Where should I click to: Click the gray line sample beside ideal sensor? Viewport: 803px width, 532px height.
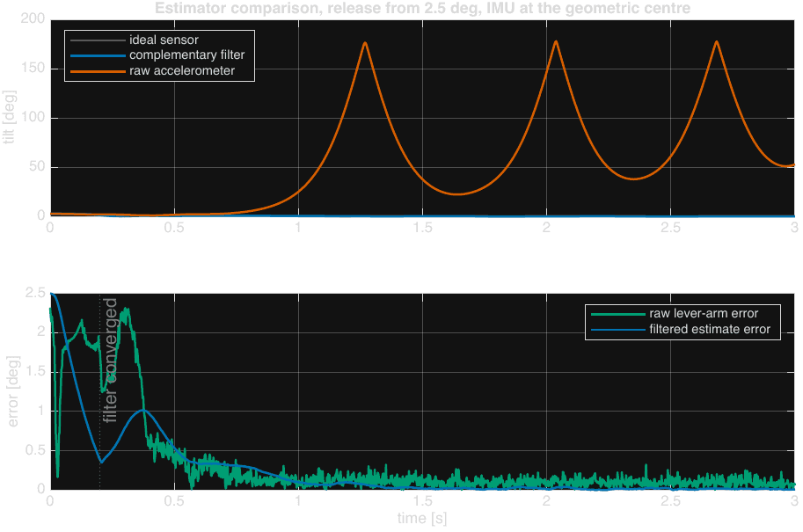[98, 40]
